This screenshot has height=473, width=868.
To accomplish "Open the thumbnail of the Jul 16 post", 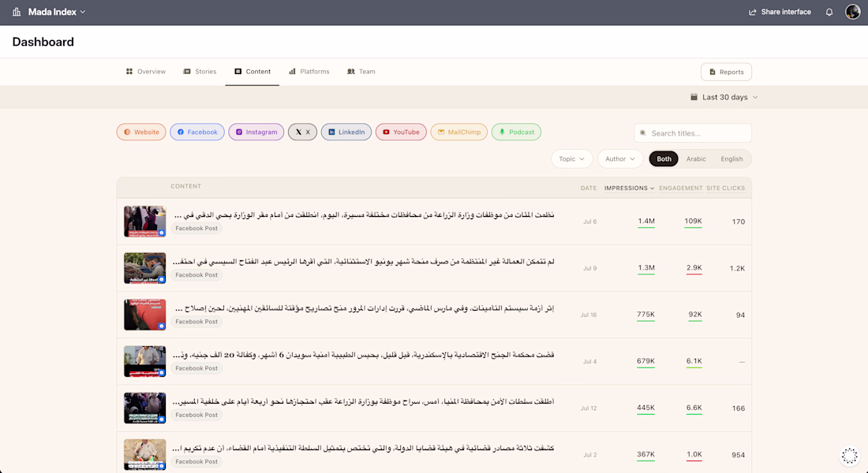I will pos(144,315).
